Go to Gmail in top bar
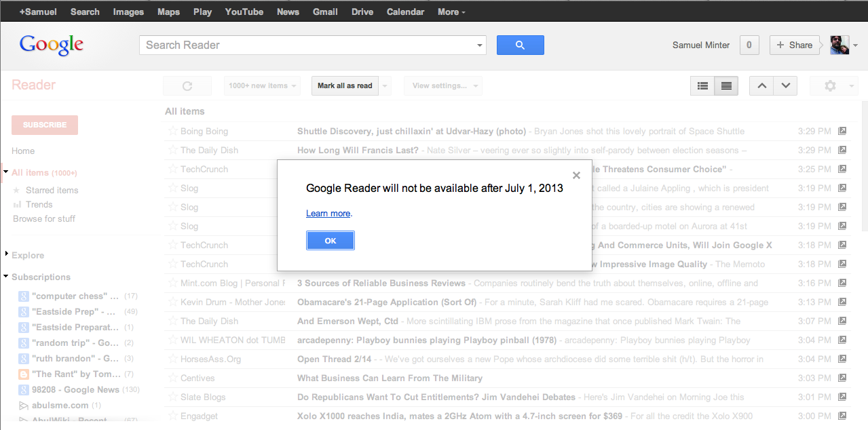 [x=325, y=12]
